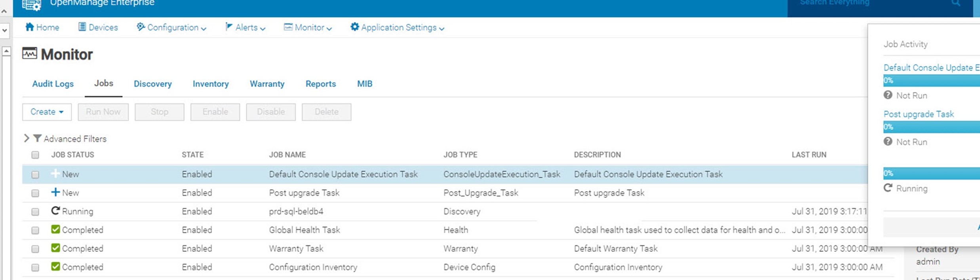Sort by the LAST RUN column header

pos(809,155)
